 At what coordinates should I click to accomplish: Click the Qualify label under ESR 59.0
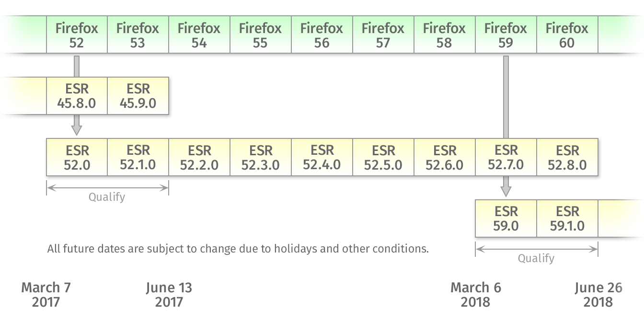536,258
